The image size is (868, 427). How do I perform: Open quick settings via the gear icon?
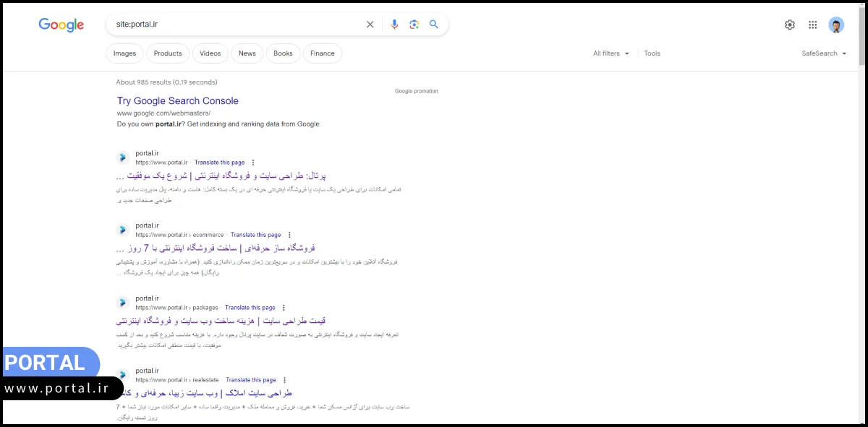pos(790,24)
